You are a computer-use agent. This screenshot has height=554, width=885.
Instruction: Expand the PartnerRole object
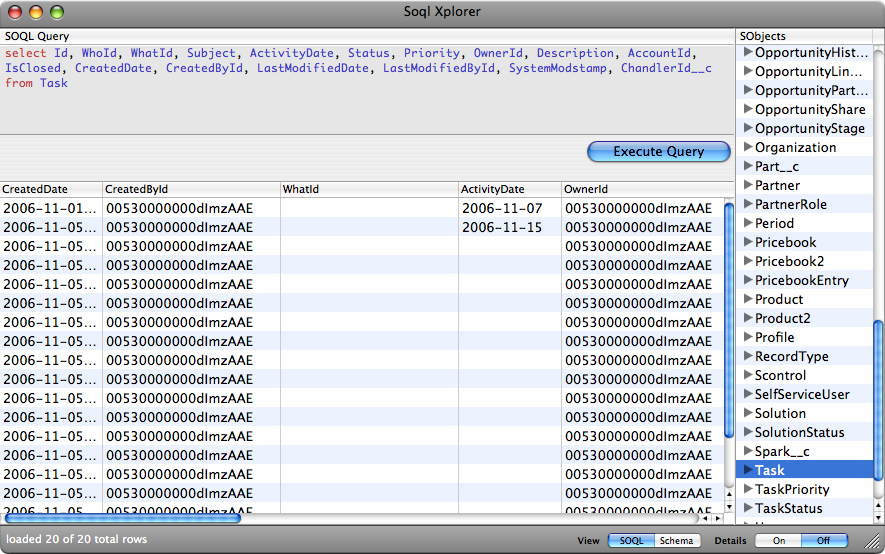click(x=748, y=204)
